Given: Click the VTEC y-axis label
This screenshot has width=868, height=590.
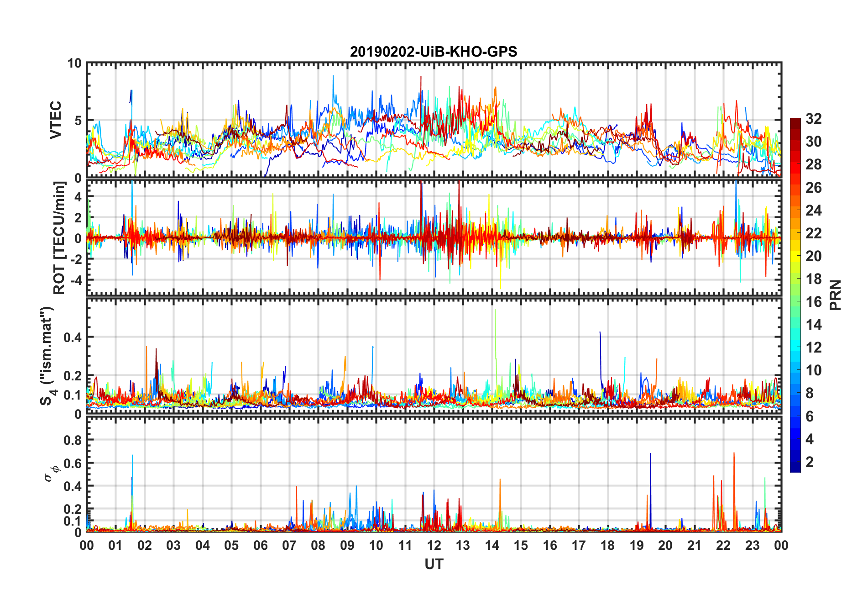Looking at the screenshot, I should tap(55, 120).
